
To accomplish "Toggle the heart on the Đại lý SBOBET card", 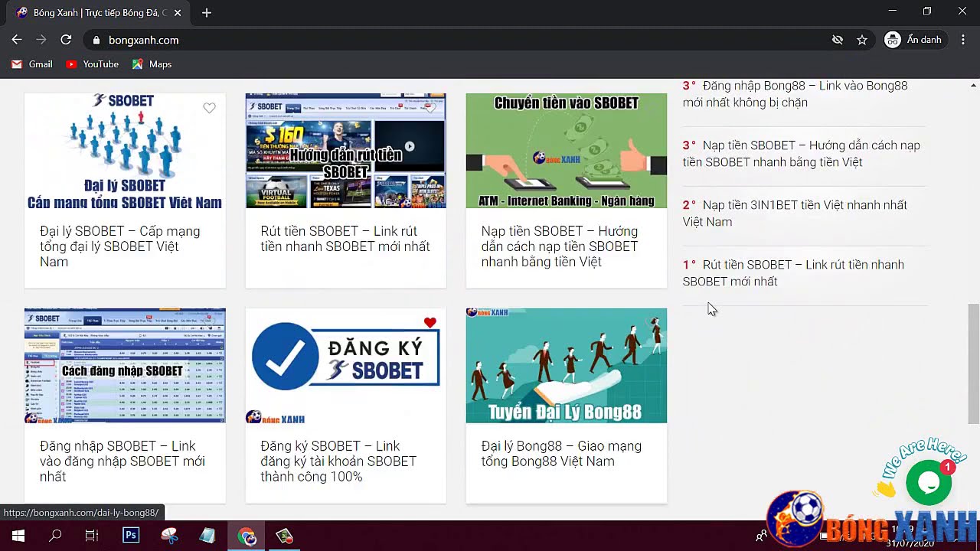I will [x=209, y=108].
